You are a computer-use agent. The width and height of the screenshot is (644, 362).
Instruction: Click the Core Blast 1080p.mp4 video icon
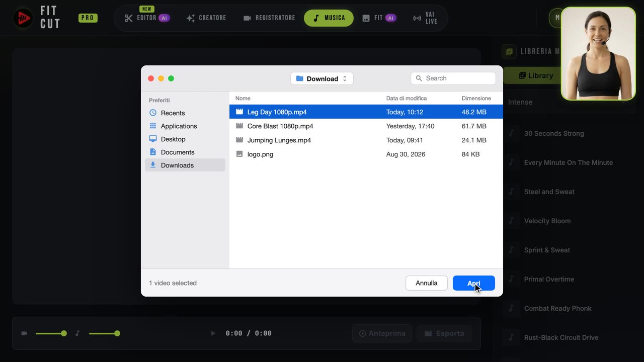(x=239, y=126)
